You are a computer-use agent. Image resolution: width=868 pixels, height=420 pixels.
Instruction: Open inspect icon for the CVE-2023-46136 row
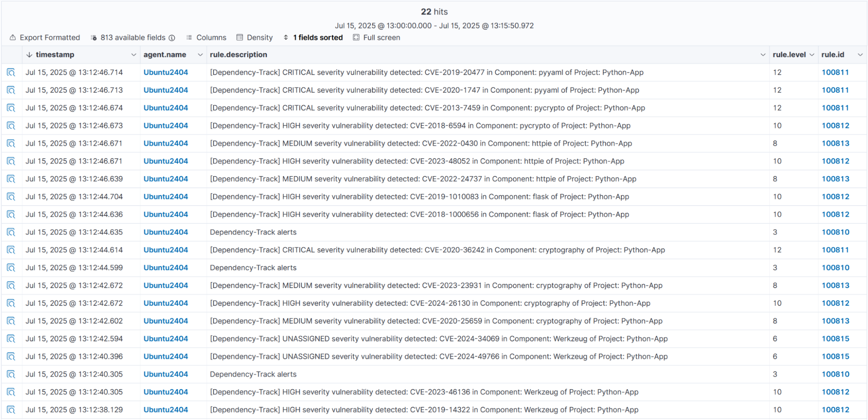click(x=11, y=393)
